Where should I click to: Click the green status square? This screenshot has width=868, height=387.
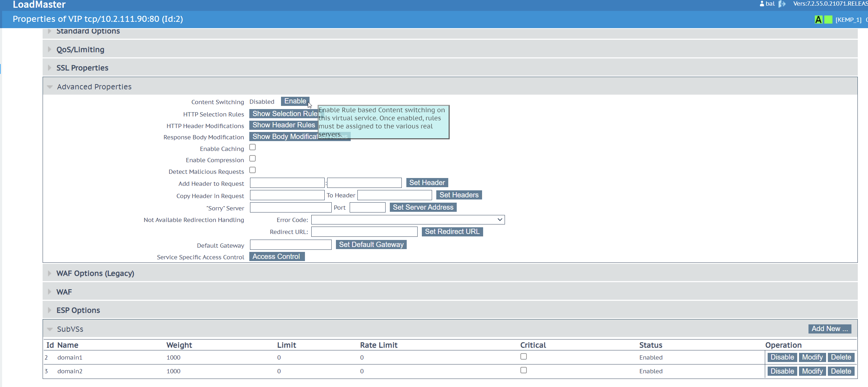(829, 20)
